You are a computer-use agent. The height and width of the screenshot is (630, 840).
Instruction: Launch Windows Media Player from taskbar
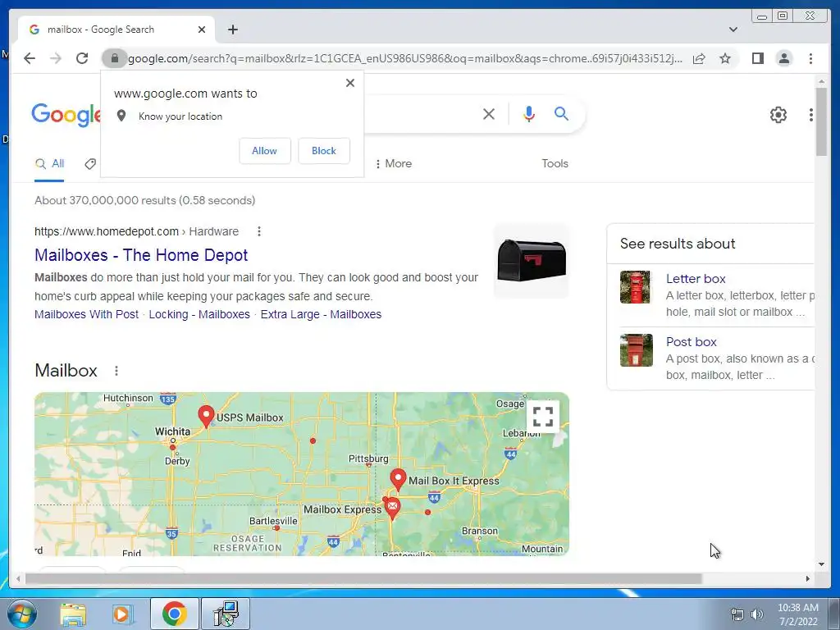pos(123,614)
